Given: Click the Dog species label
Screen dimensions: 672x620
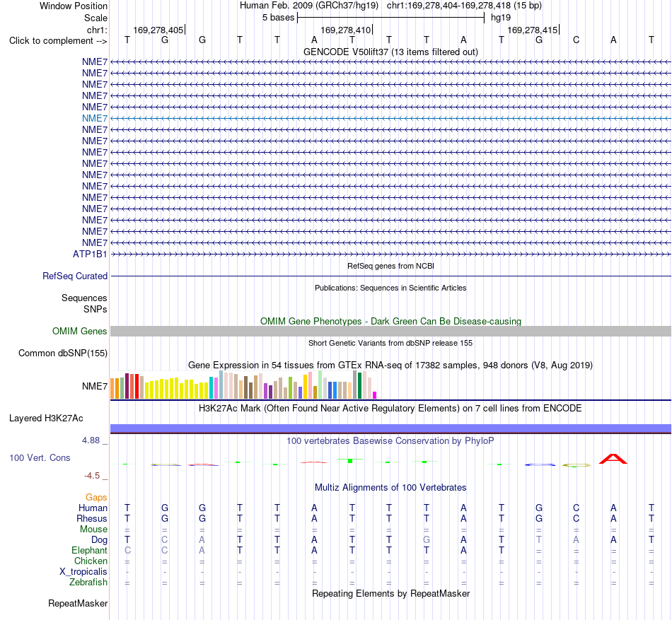Looking at the screenshot, I should [x=99, y=540].
